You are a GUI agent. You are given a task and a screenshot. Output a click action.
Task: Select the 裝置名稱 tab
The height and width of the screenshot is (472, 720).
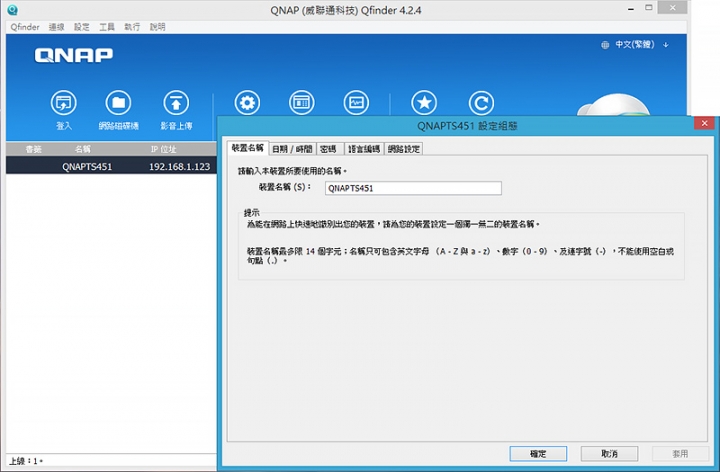click(x=248, y=148)
